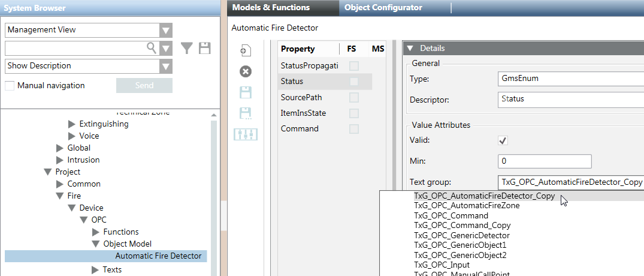The height and width of the screenshot is (276, 644).
Task: Click the Min value input field
Action: pyautogui.click(x=544, y=161)
